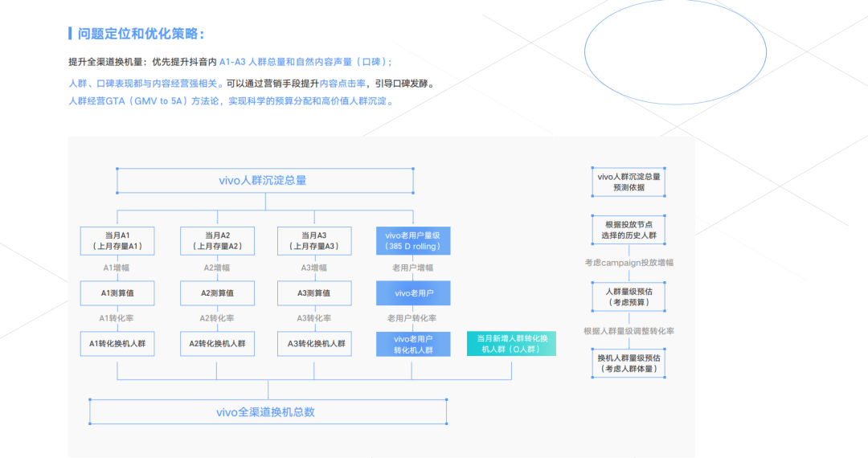This screenshot has width=868, height=458.
Task: Click the A2增幅 label
Action: click(x=216, y=268)
